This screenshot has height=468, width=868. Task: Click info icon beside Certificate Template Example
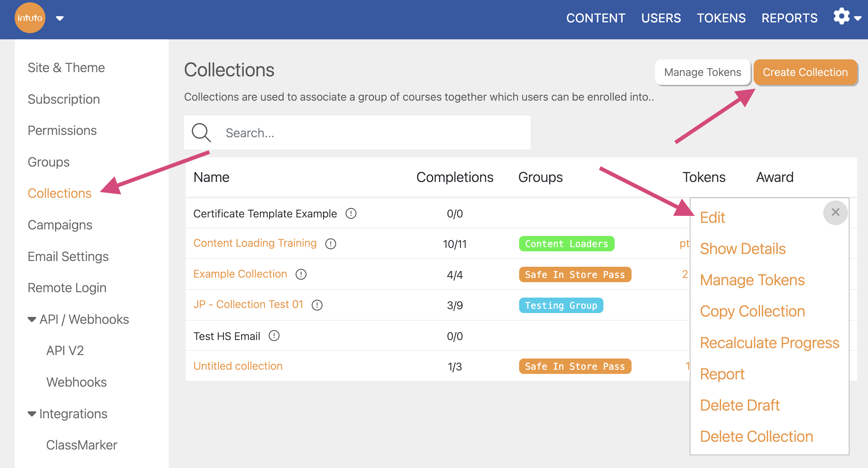point(351,213)
